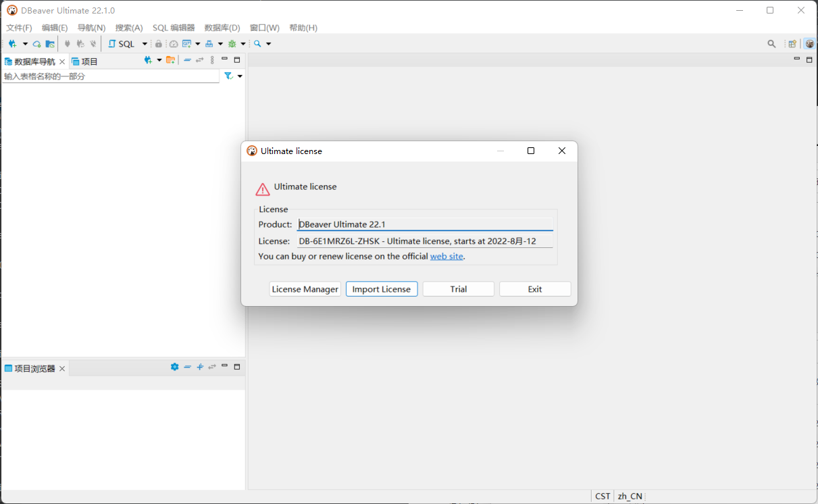Open dropdown arrow beside the debug bug icon
The image size is (818, 504).
point(243,44)
